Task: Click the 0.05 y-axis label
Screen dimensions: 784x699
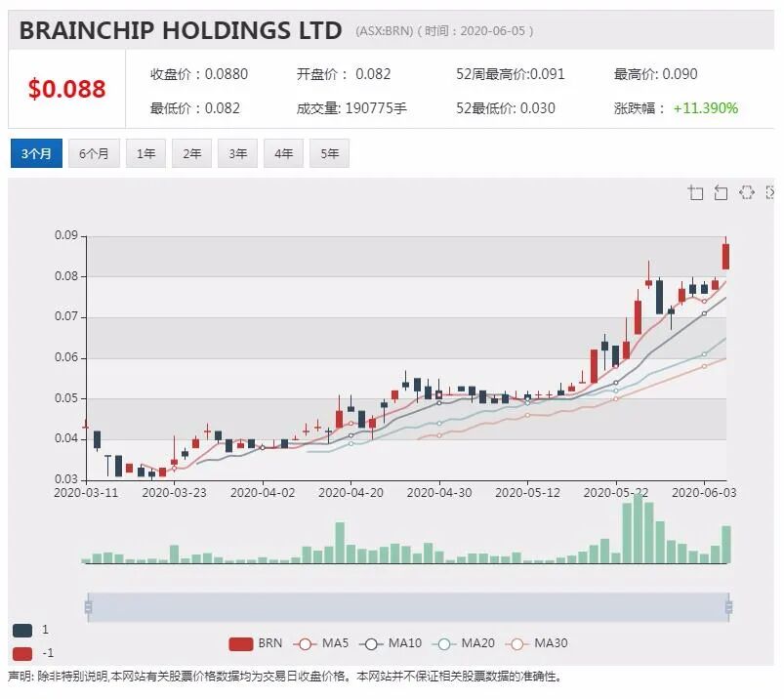Action: [x=66, y=398]
